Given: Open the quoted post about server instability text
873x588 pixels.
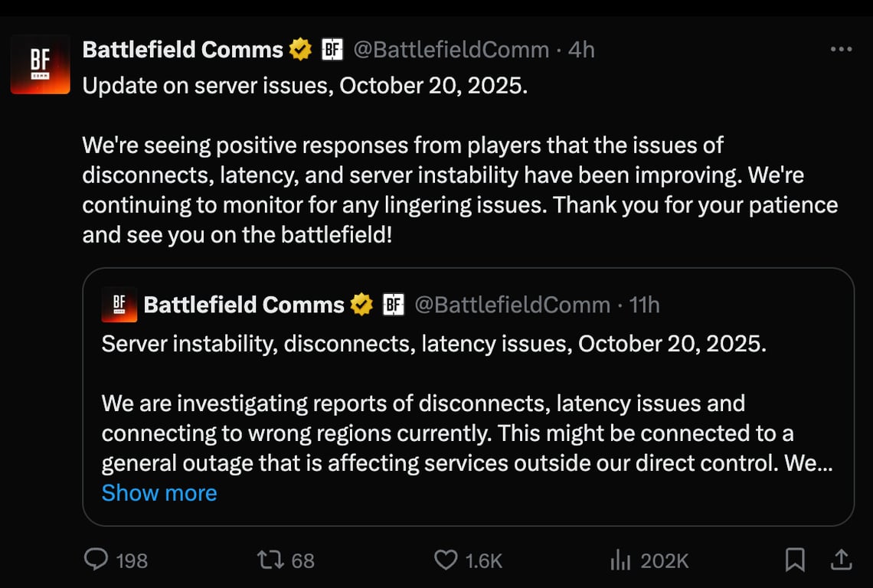Looking at the screenshot, I should coord(433,343).
